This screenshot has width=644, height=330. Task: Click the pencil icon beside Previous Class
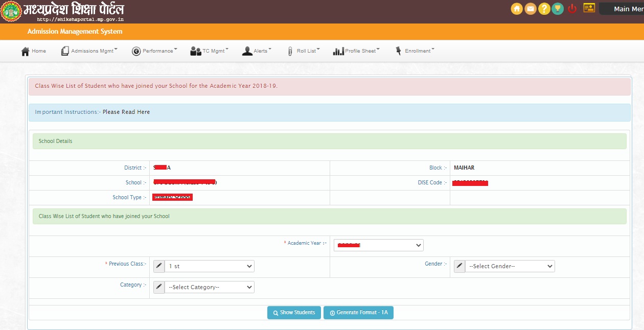[x=159, y=266]
